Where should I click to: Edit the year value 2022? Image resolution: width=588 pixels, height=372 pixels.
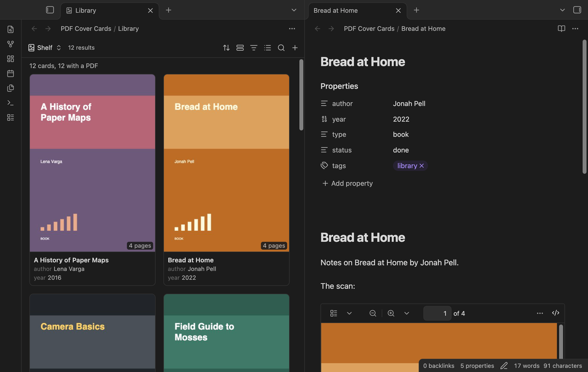click(x=401, y=119)
